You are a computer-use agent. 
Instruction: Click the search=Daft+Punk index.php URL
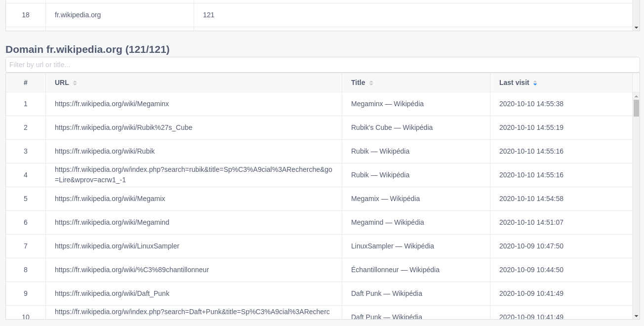click(192, 313)
